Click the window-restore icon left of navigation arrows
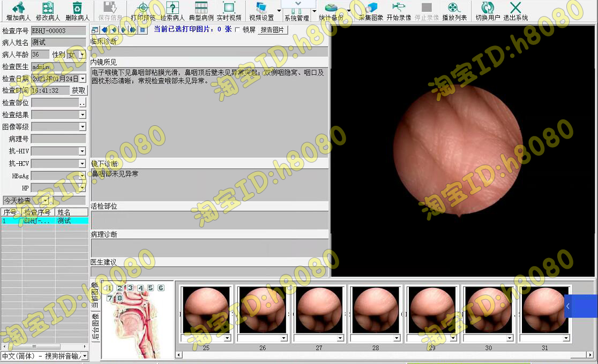The image size is (598, 364). tap(95, 30)
